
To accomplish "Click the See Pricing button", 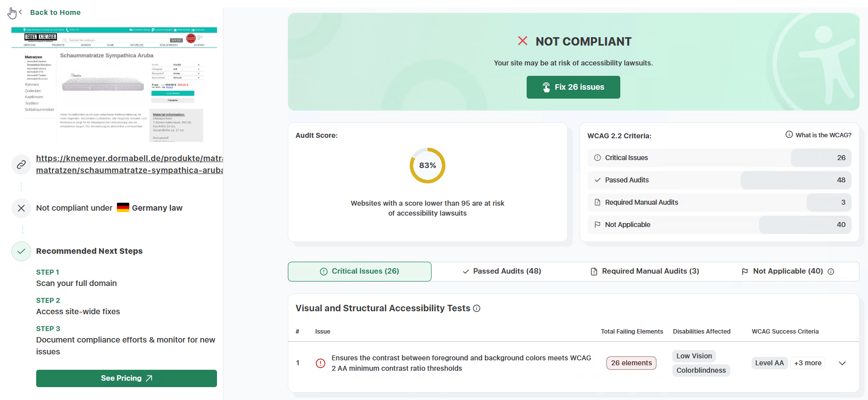I will (x=126, y=378).
